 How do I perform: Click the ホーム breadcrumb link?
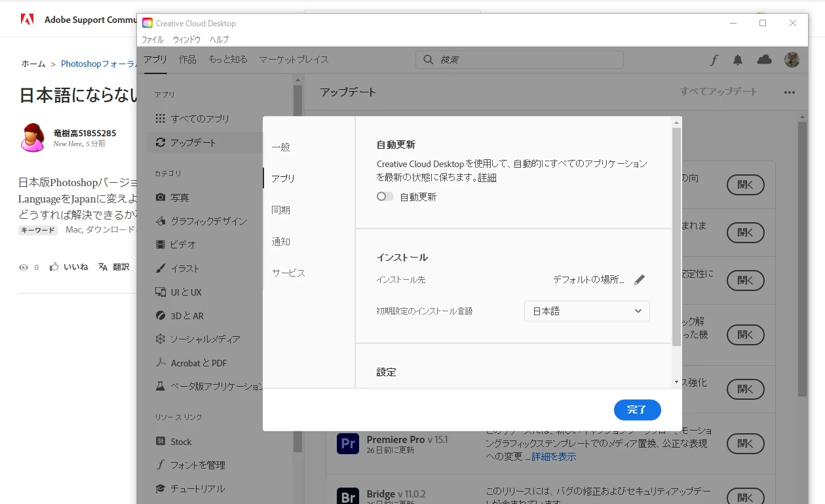33,64
